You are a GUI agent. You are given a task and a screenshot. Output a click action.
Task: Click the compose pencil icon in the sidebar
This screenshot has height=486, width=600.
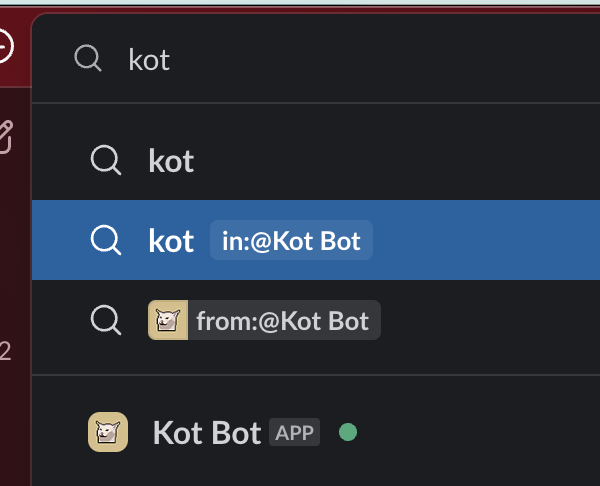(5, 135)
